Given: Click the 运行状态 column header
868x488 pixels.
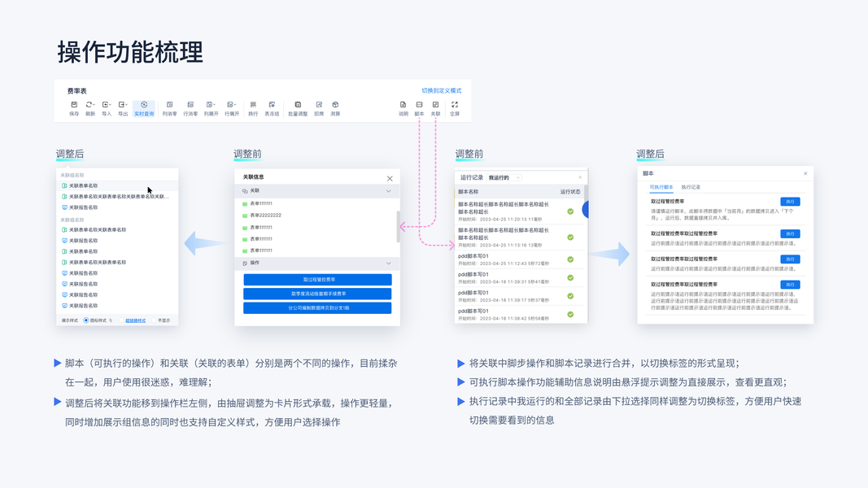Looking at the screenshot, I should [x=570, y=192].
